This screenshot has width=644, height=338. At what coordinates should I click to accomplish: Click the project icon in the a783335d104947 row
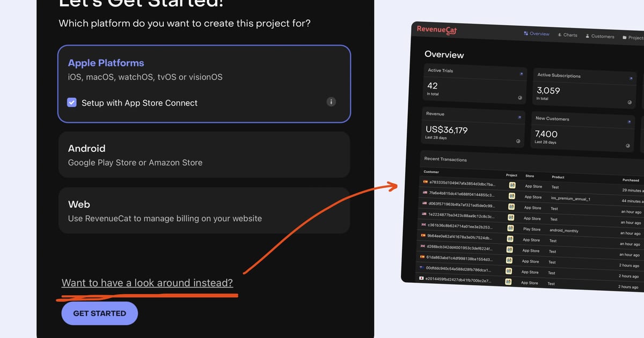point(512,185)
